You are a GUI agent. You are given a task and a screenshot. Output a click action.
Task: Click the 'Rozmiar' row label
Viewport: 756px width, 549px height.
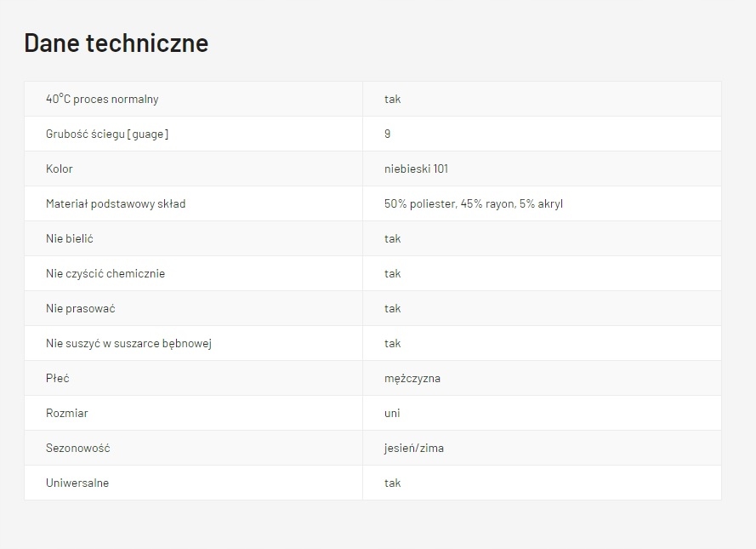click(67, 413)
